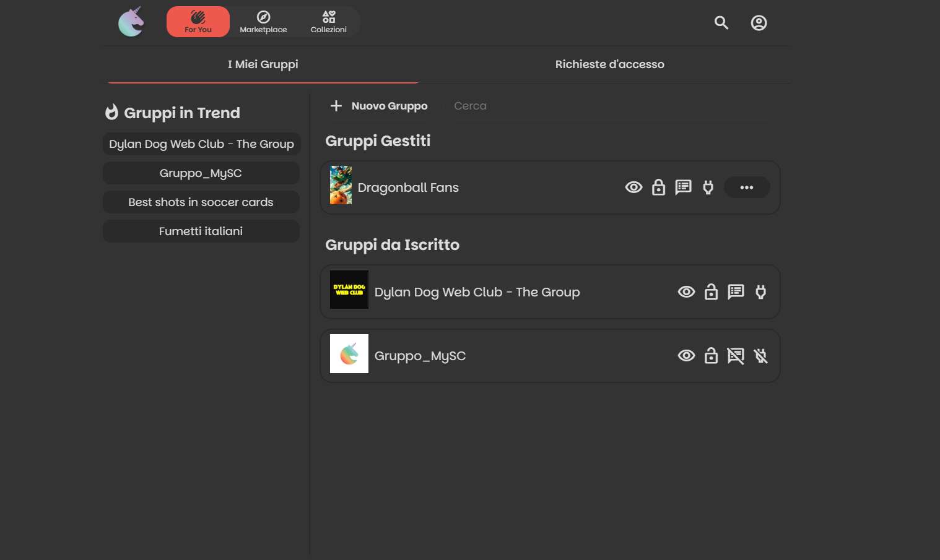Click the Gruppo_MySC unicorn thumbnail

349,353
